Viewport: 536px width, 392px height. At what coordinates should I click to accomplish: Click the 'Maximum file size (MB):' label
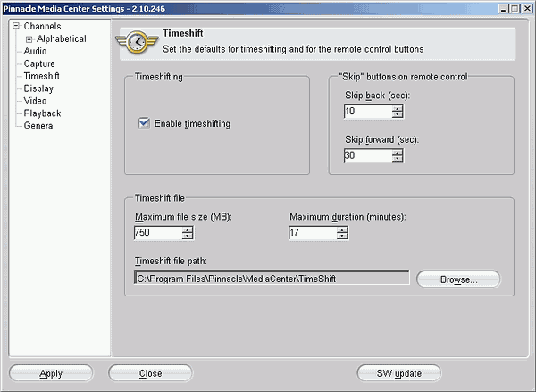pyautogui.click(x=183, y=217)
